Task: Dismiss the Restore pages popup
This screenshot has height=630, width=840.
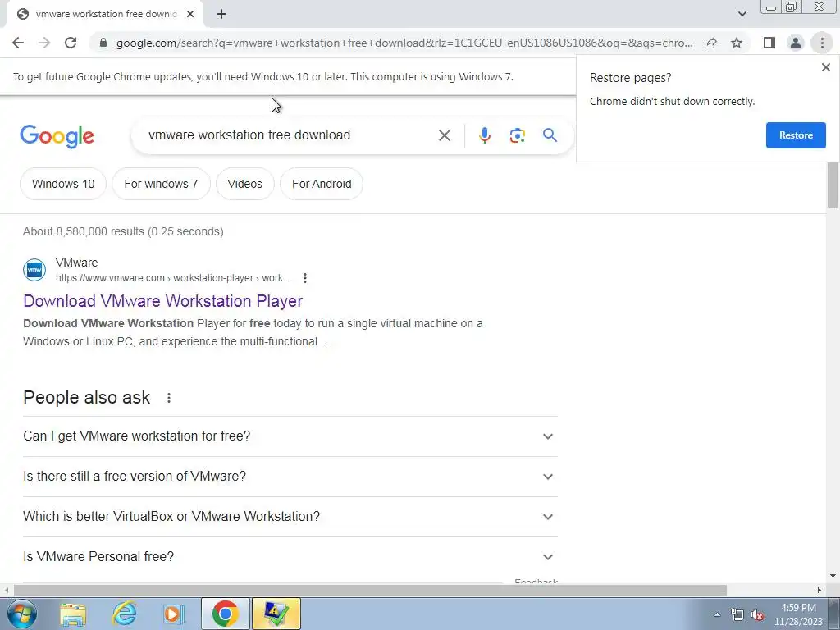Action: tap(825, 67)
